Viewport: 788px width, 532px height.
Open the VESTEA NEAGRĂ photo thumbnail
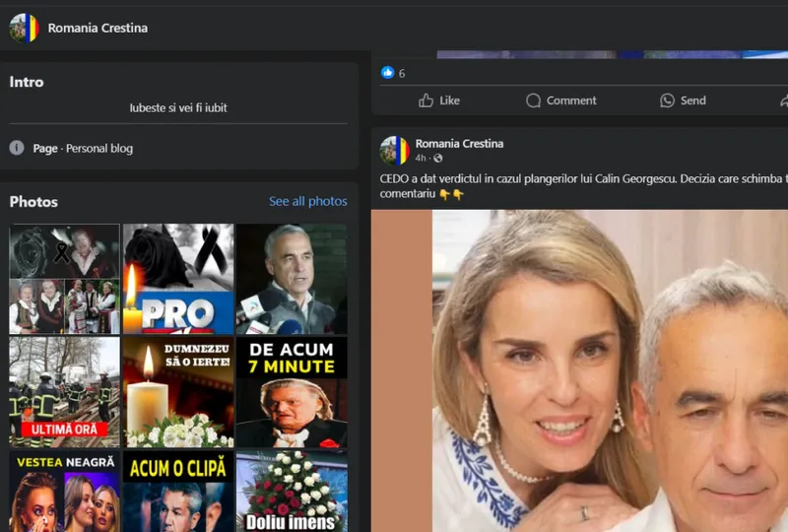[65, 492]
